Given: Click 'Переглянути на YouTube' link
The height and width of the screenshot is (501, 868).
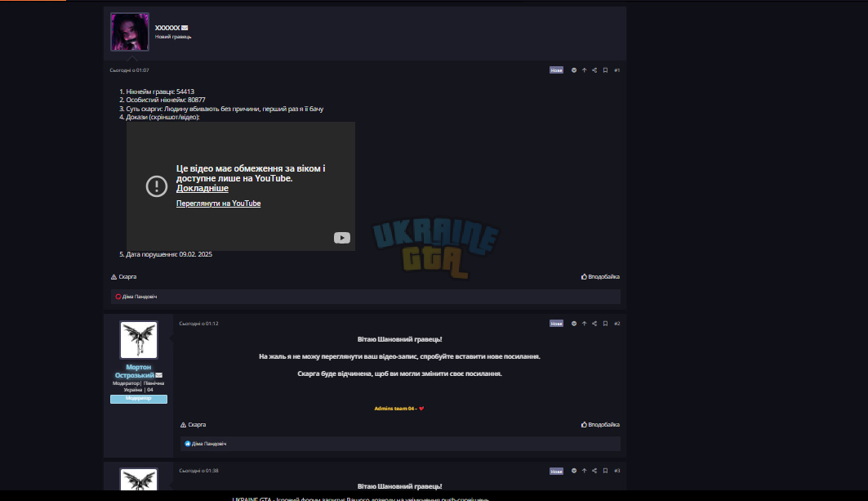Looking at the screenshot, I should (x=218, y=204).
